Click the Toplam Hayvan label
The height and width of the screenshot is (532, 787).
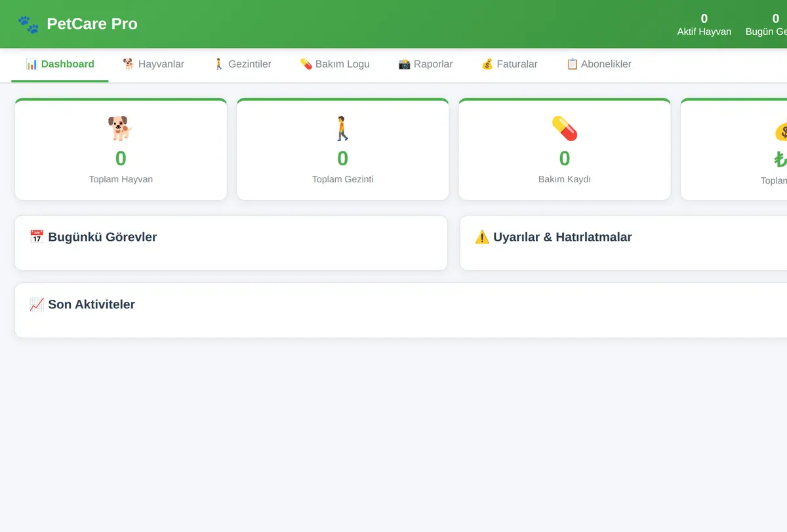point(121,179)
